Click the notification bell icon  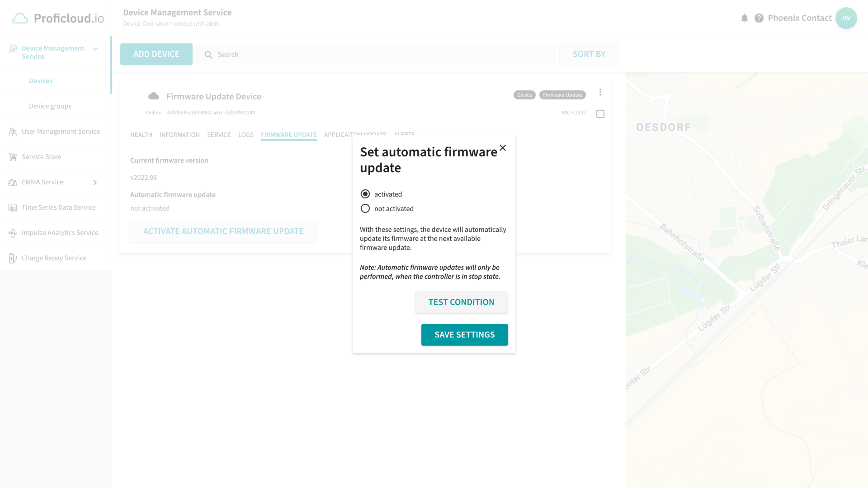point(744,18)
